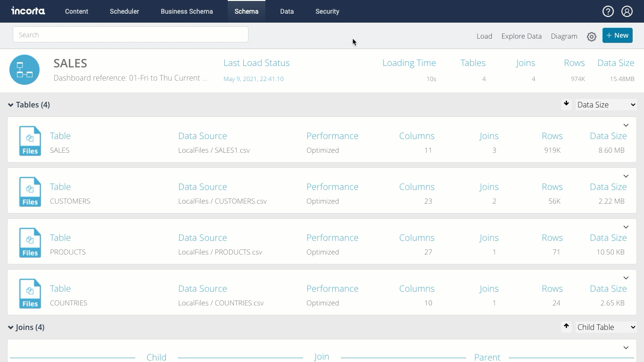
Task: Click the Files icon for CUSTOMERS table
Action: [x=30, y=191]
